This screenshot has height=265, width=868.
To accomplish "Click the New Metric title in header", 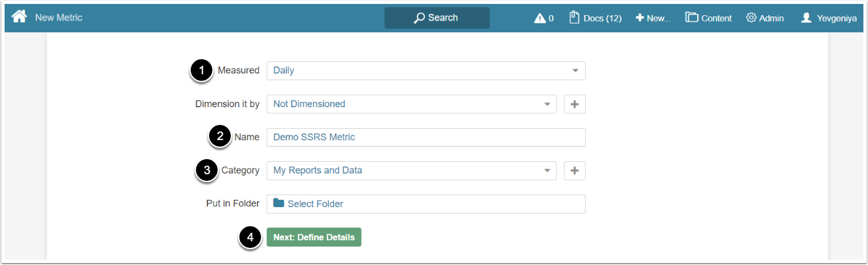I will coord(59,18).
